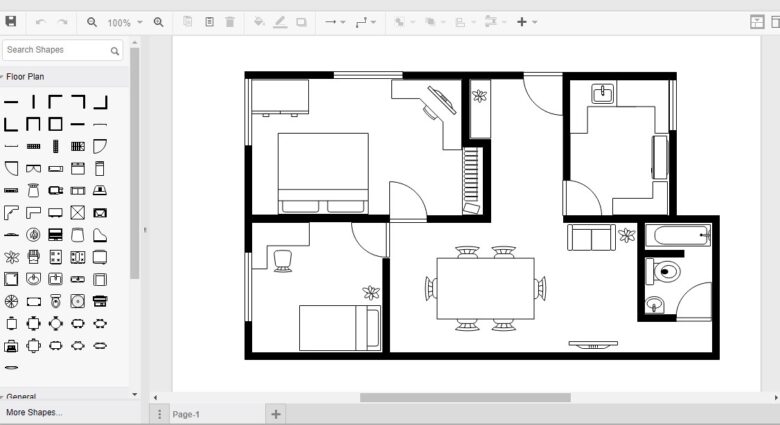Open the 100% zoom level dropdown
Image resolution: width=780 pixels, height=425 pixels.
click(x=125, y=22)
